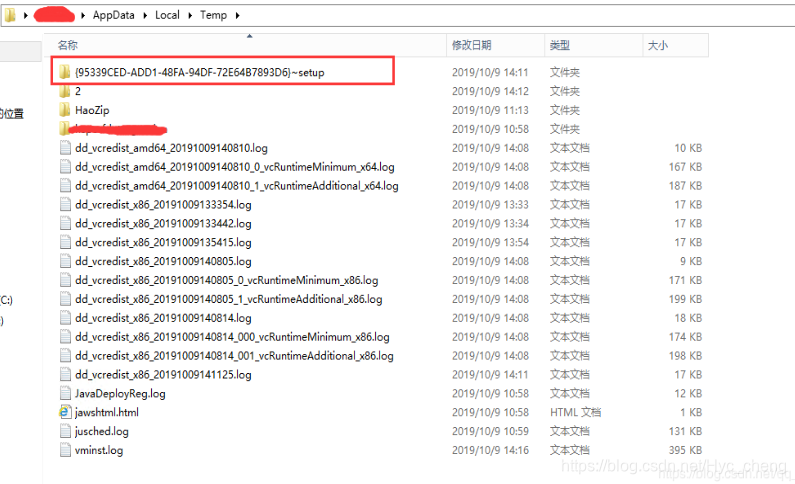Click the file name jawshtml.html
795x484 pixels.
106,413
